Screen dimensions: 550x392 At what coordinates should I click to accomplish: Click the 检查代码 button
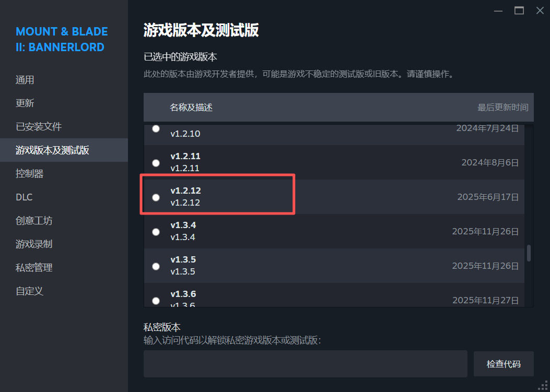[x=504, y=364]
